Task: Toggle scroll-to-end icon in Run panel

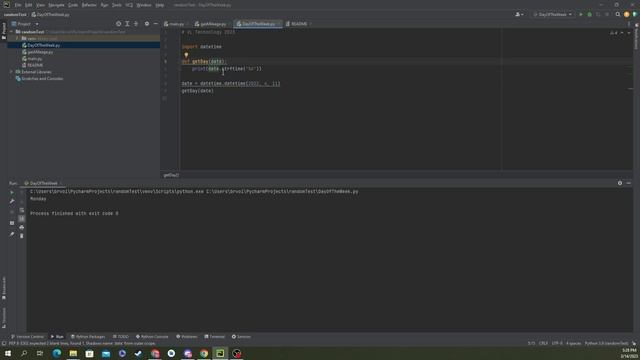Action: [x=22, y=219]
